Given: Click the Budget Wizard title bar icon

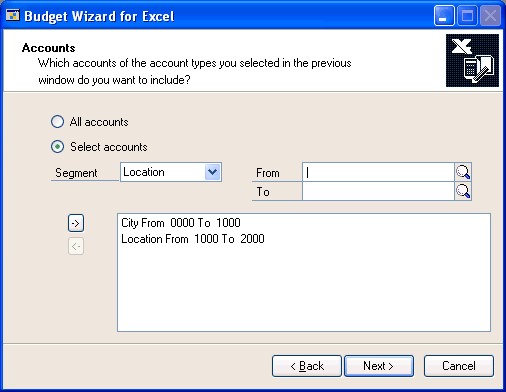Looking at the screenshot, I should tap(13, 15).
